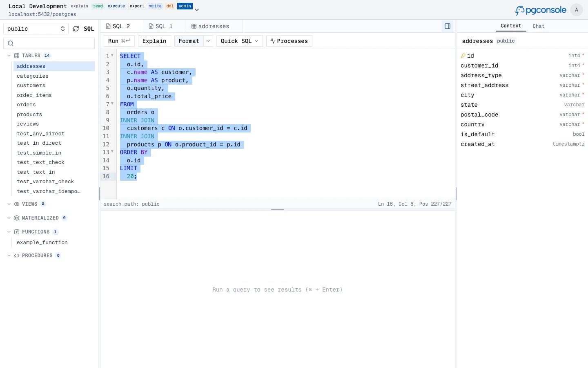Click the Tables grid icon
The height and width of the screenshot is (368, 588).
coord(17,56)
